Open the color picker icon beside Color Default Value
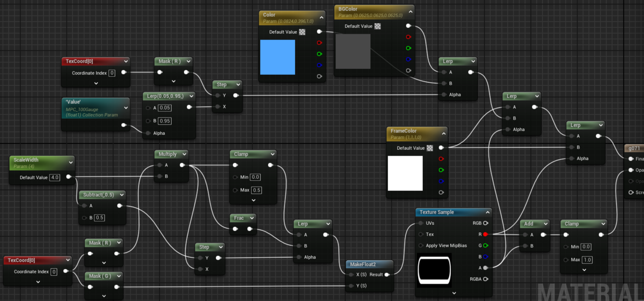Viewport: 644px width, 301px height. click(x=302, y=32)
